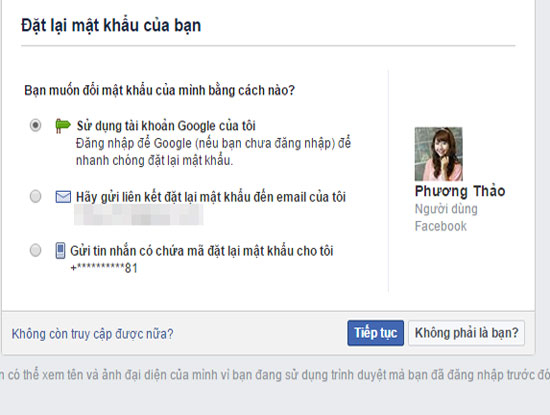
Task: Click the Tiếp tục button
Action: [x=375, y=333]
